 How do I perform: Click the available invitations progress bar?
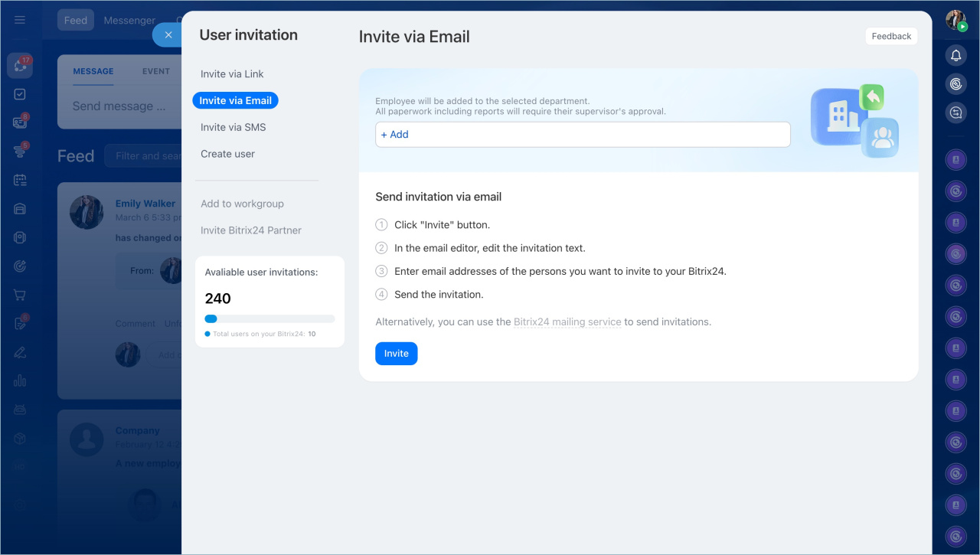click(x=269, y=318)
